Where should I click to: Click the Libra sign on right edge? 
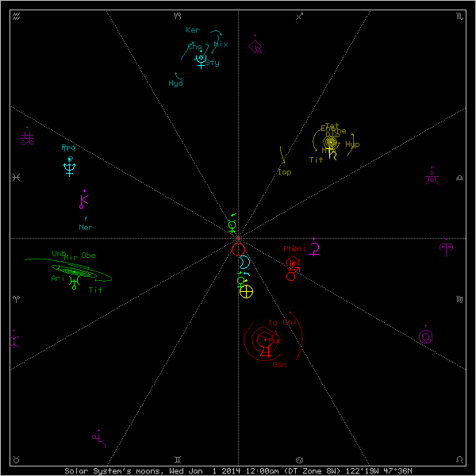click(460, 178)
